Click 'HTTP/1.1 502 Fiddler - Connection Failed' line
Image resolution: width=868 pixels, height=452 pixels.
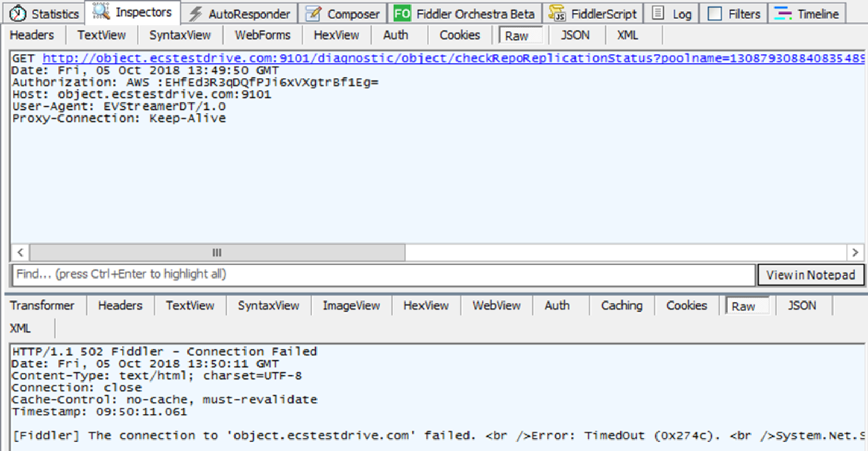click(x=165, y=352)
